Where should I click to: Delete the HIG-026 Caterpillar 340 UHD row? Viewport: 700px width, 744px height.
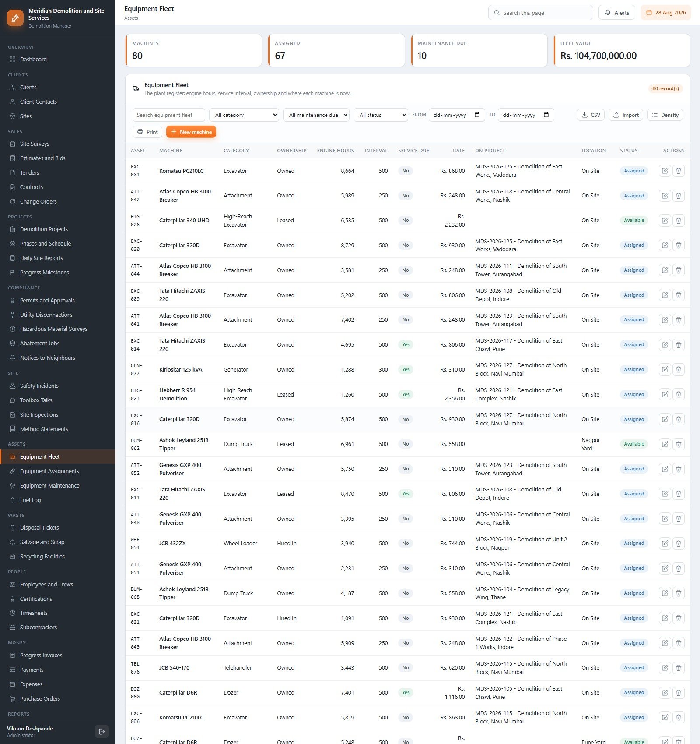(x=678, y=221)
